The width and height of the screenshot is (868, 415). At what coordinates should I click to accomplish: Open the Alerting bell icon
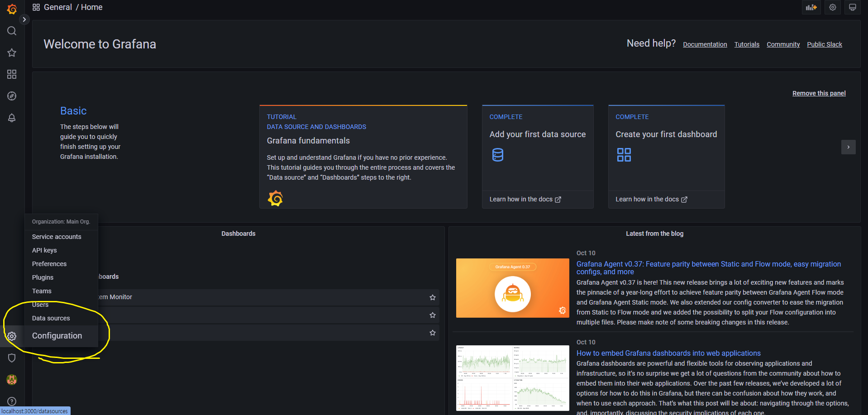point(12,118)
